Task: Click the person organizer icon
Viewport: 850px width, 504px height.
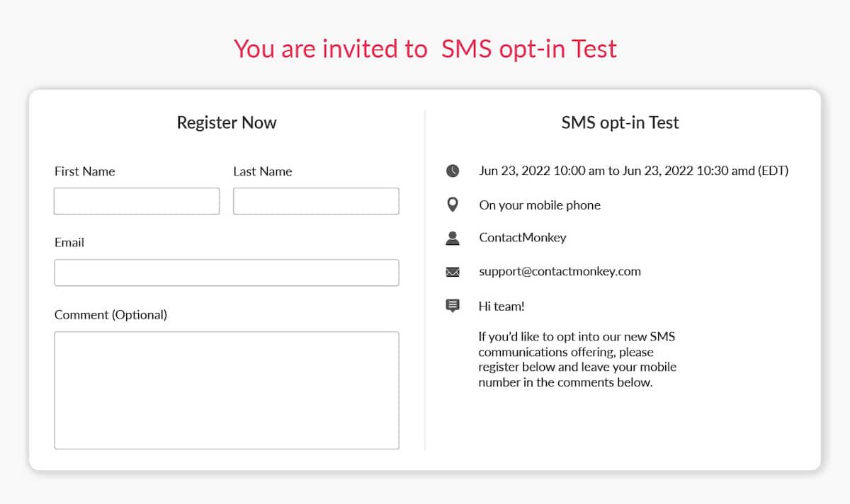Action: (453, 238)
